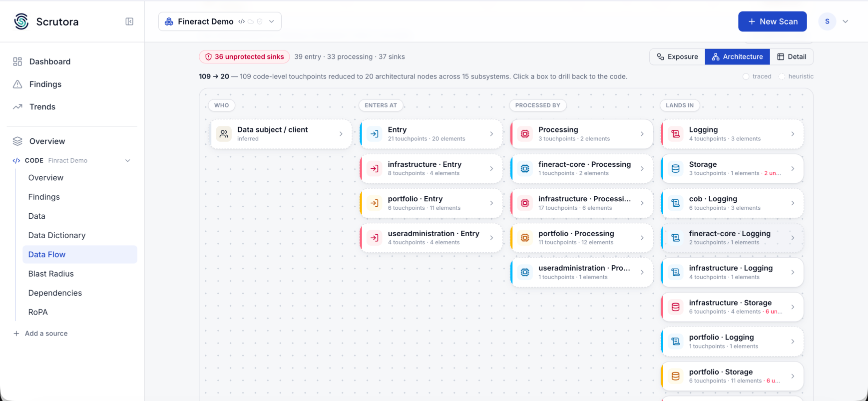The height and width of the screenshot is (401, 868).
Task: Click Add a source
Action: tap(40, 334)
